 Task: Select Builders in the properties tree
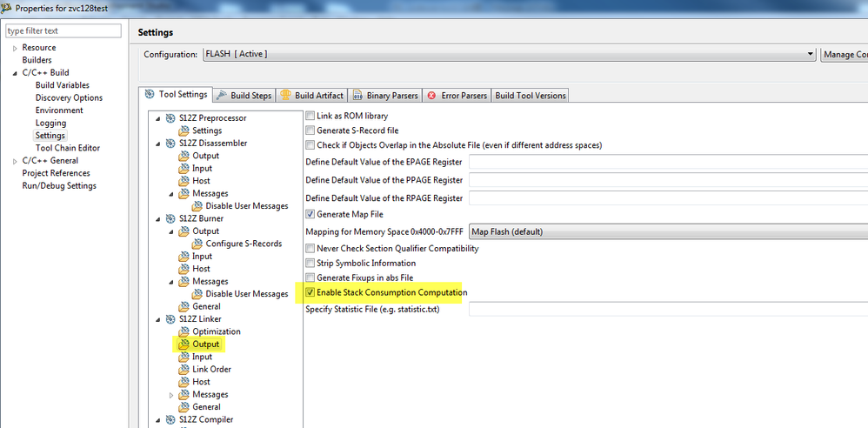tap(37, 60)
